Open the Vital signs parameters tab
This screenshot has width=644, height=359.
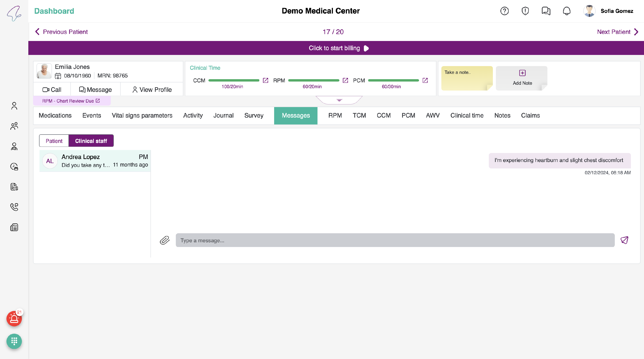pos(142,115)
